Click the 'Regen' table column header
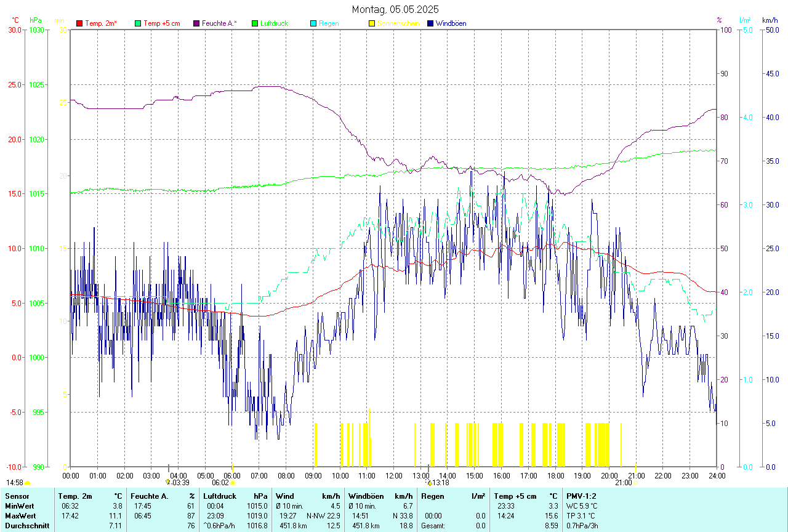 click(x=433, y=496)
